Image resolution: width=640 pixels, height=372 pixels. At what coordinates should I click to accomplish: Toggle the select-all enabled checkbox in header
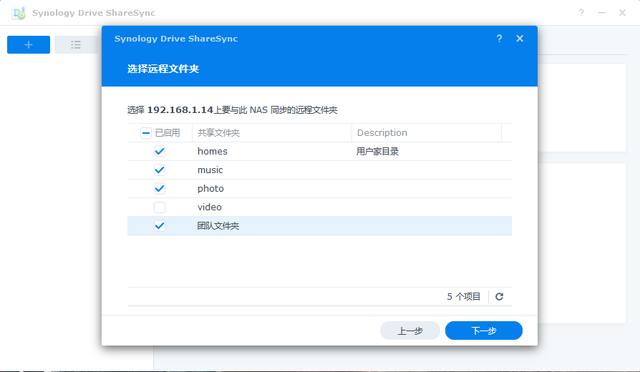(146, 133)
